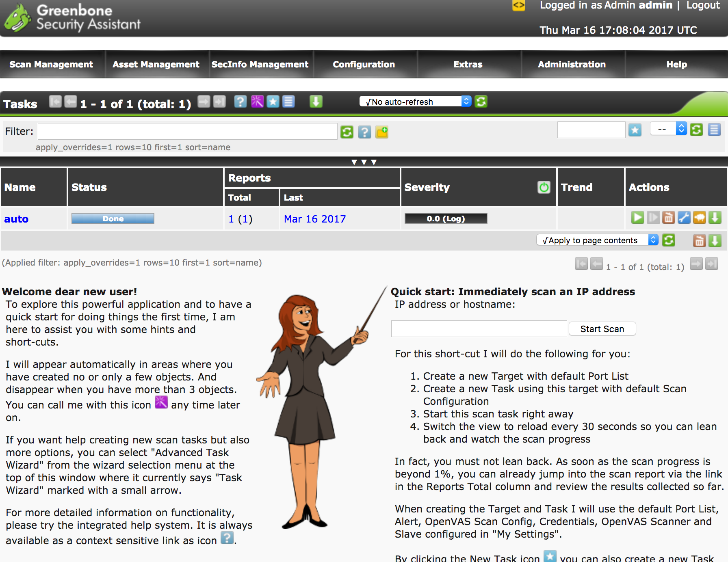The height and width of the screenshot is (562, 728).
Task: Refresh page using icon beside auto-refresh selector
Action: point(481,102)
